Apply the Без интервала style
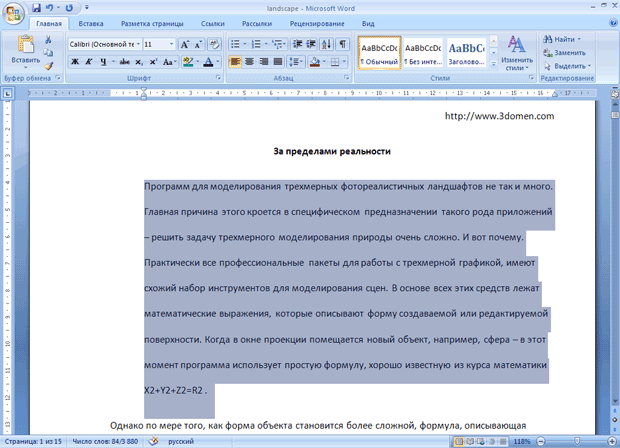This screenshot has height=448, width=620. [x=423, y=53]
